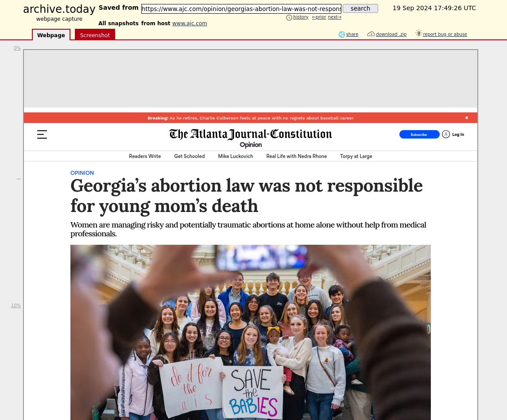Click the search button
The height and width of the screenshot is (420, 507).
[360, 8]
